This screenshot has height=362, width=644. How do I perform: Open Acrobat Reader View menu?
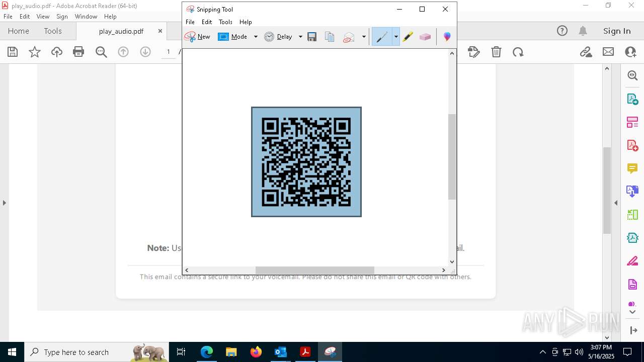(x=43, y=17)
